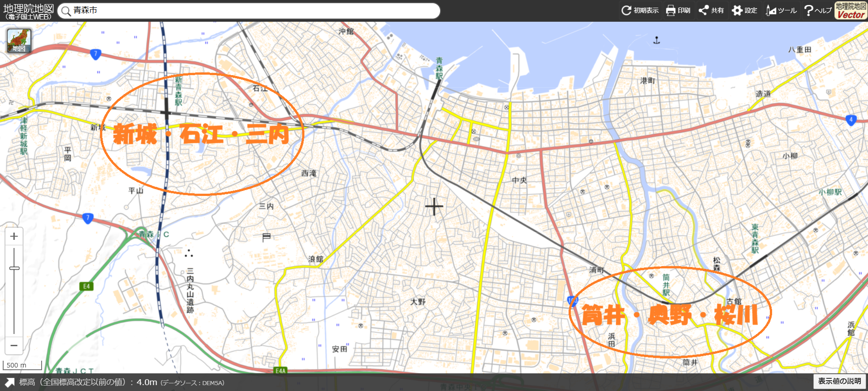Expand the elevation info arrow icon
The image size is (868, 391).
[x=9, y=382]
